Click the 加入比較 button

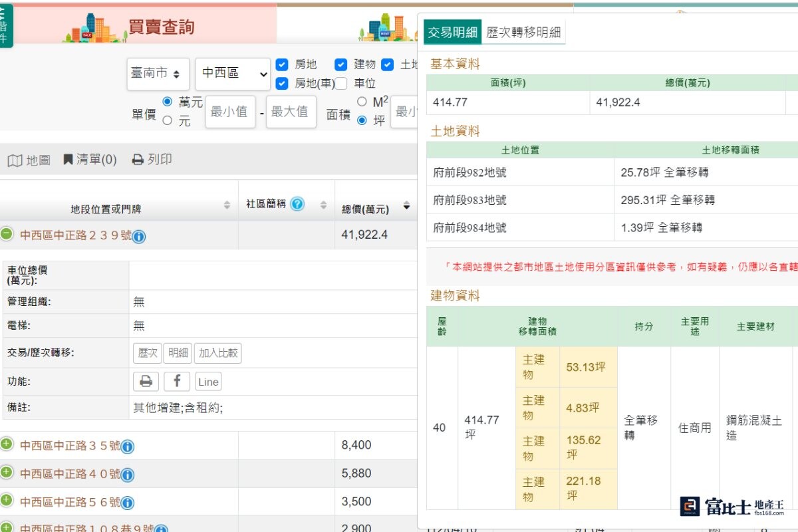217,353
